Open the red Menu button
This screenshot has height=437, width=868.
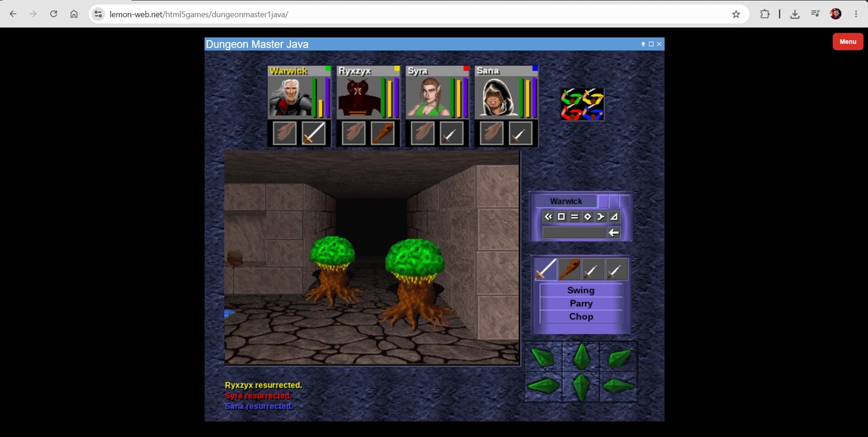(x=848, y=41)
